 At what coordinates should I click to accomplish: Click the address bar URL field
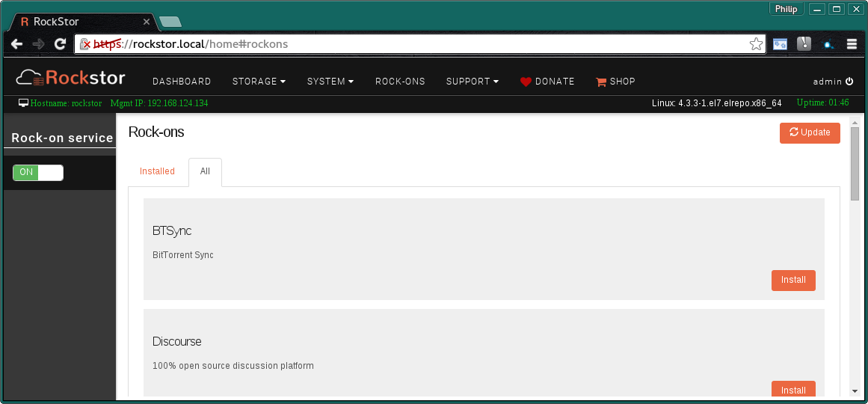point(421,44)
